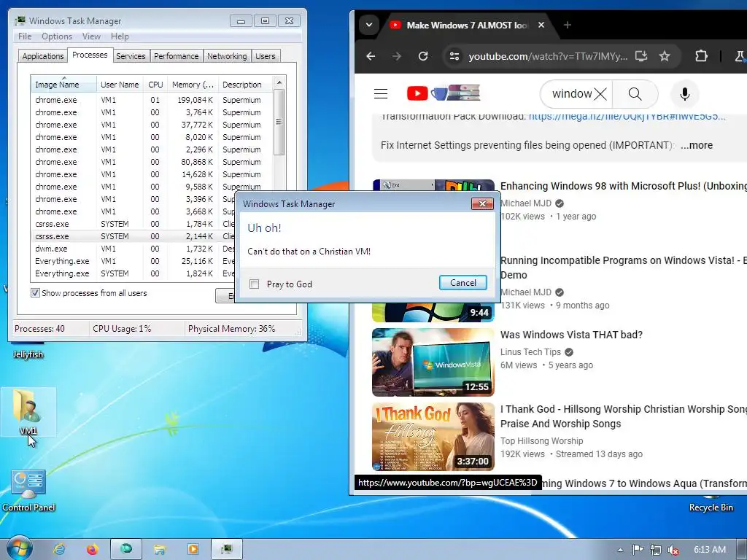Open Was Windows Vista THAT bad video title
Image resolution: width=747 pixels, height=560 pixels.
[571, 335]
